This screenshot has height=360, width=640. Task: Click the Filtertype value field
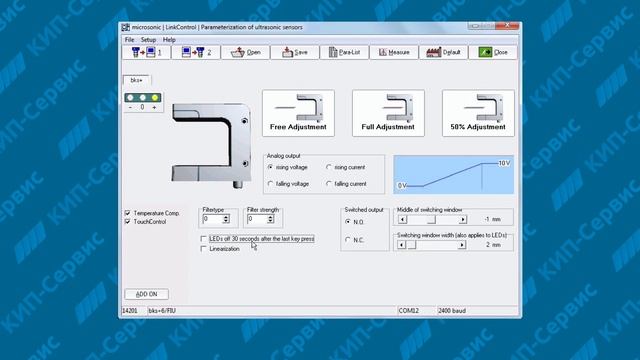pos(213,219)
